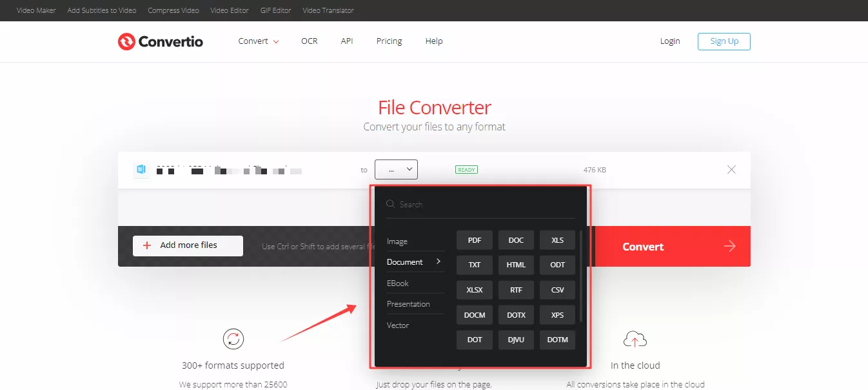
Task: Select PDF as the output format
Action: pyautogui.click(x=474, y=240)
